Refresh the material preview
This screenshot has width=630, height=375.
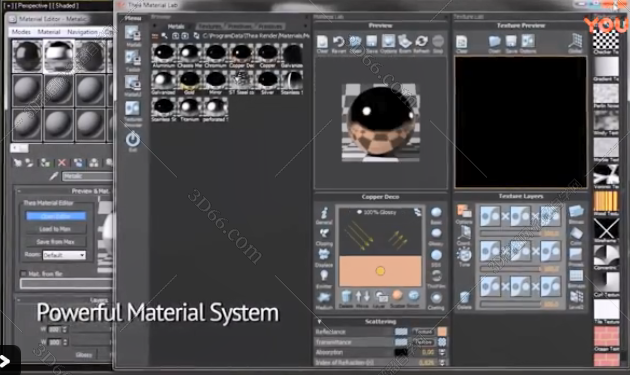point(421,42)
